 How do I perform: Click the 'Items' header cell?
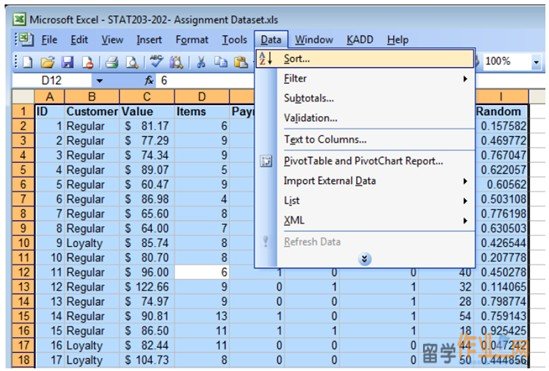202,111
